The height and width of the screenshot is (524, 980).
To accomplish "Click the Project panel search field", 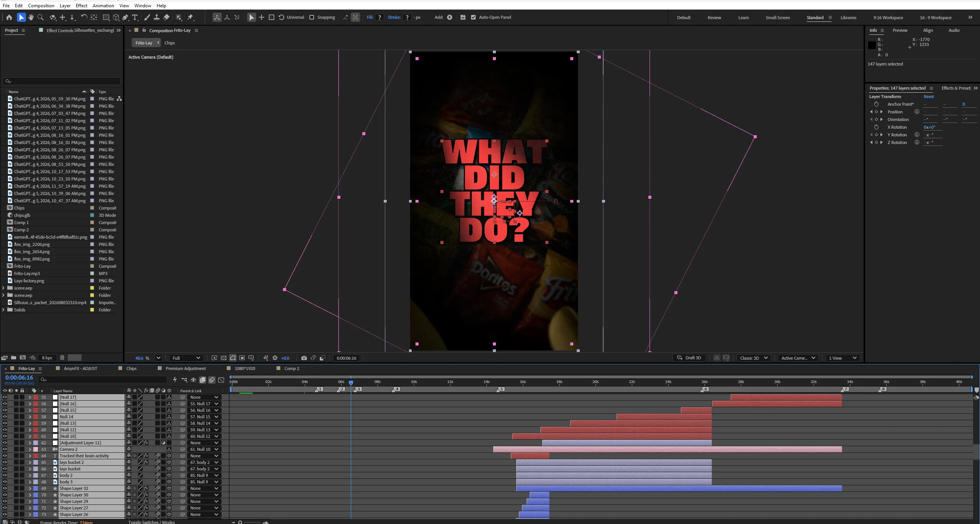I will 62,81.
